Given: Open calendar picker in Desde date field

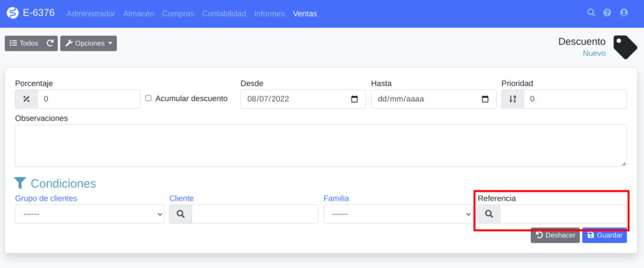Looking at the screenshot, I should tap(354, 99).
